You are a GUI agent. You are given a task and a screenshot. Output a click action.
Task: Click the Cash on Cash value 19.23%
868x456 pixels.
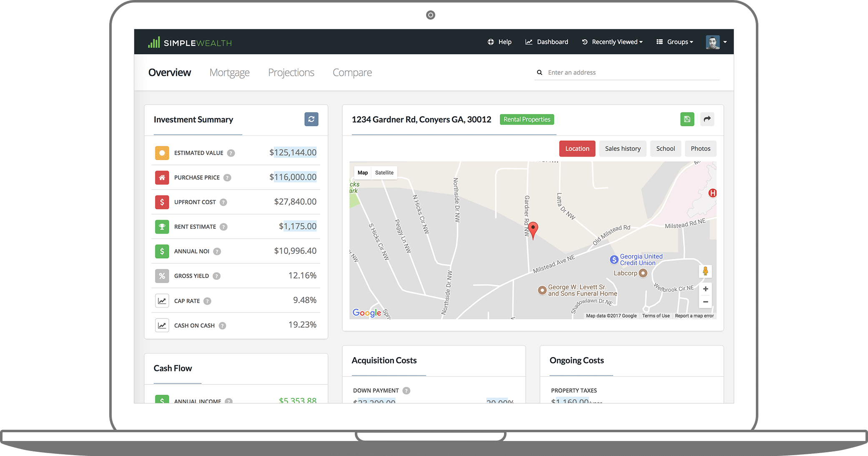(x=302, y=325)
